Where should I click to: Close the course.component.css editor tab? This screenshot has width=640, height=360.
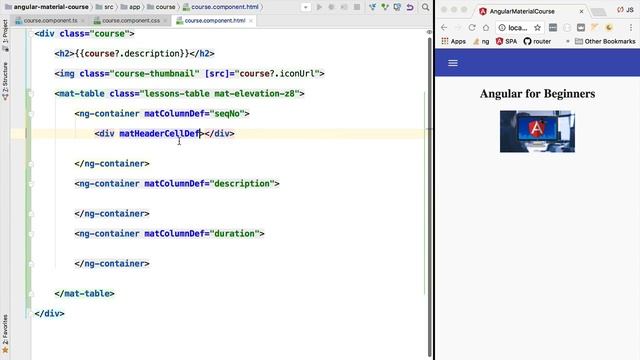point(165,20)
